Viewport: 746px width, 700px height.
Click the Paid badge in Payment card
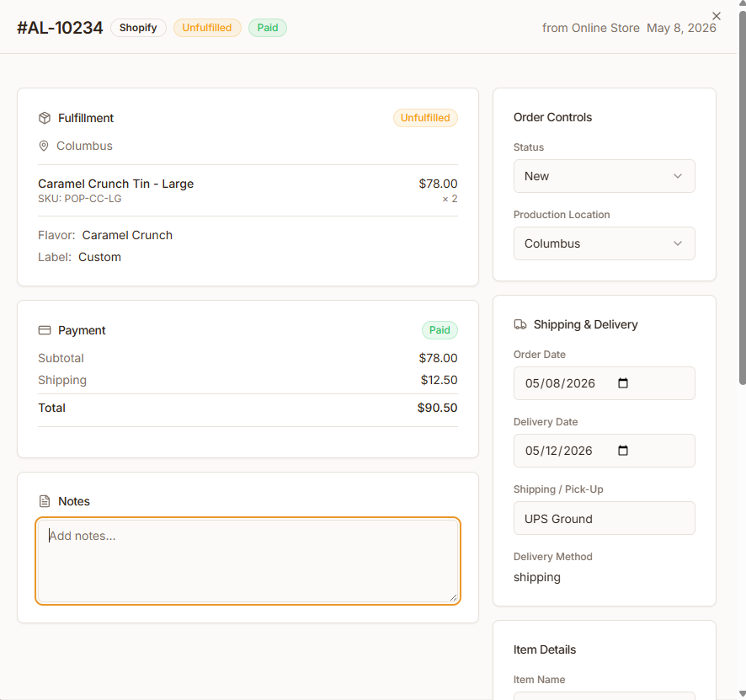tap(440, 330)
